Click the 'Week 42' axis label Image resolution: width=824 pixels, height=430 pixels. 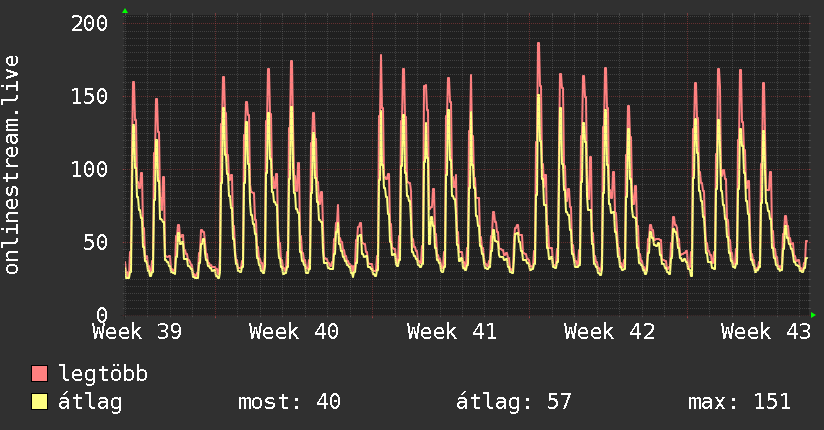pyautogui.click(x=610, y=332)
